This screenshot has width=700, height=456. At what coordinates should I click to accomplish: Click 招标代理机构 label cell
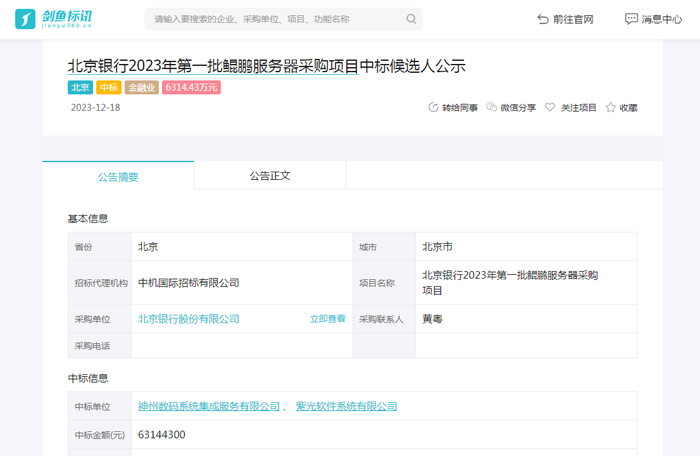tap(100, 283)
